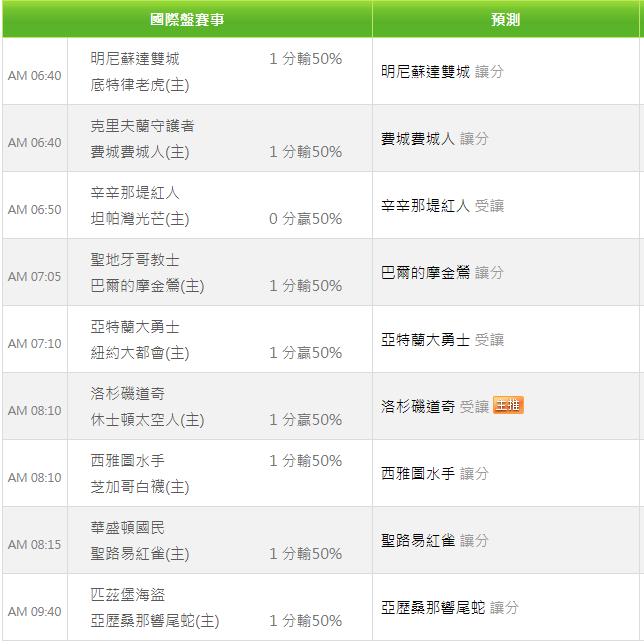644x644 pixels.
Task: Click prediction 亞特蘭大勇士 受讓
Action: point(442,340)
